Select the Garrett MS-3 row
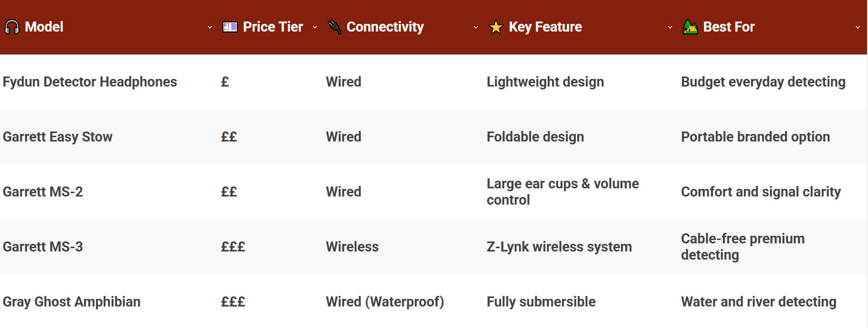This screenshot has width=868, height=328. click(42, 247)
